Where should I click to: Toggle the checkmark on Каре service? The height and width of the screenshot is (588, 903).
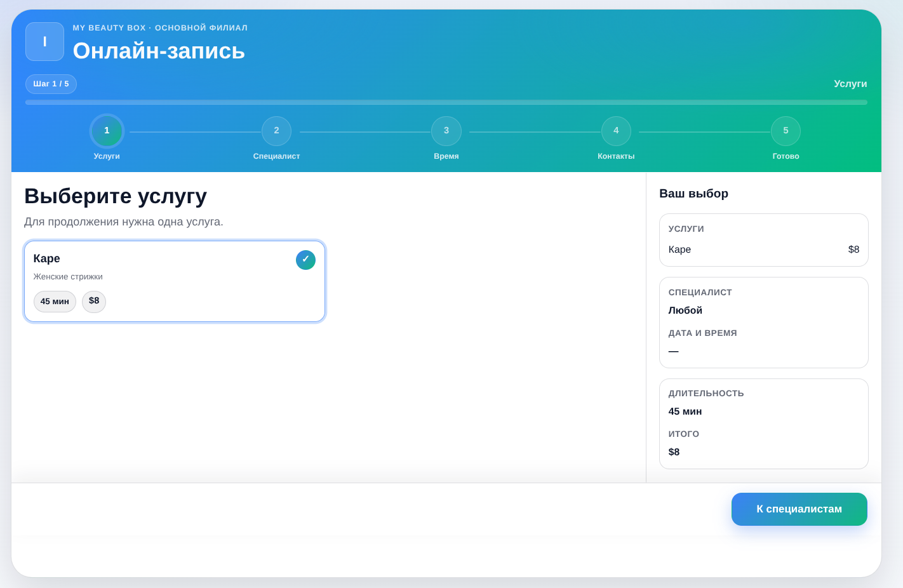305,260
